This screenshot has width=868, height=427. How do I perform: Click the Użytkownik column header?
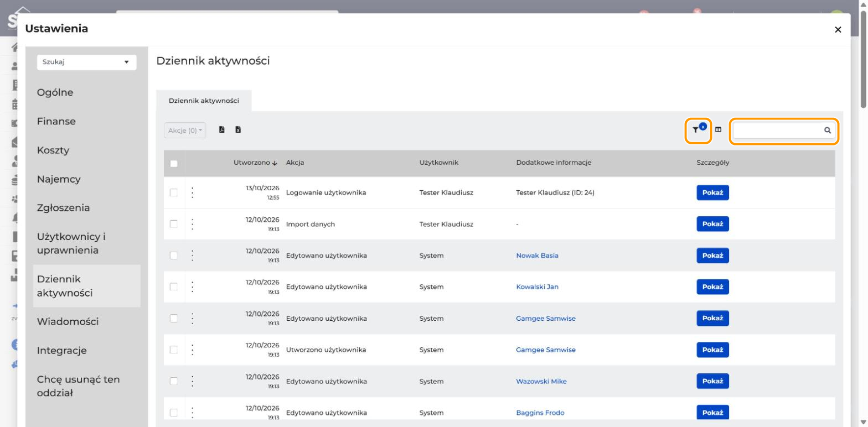coord(439,163)
